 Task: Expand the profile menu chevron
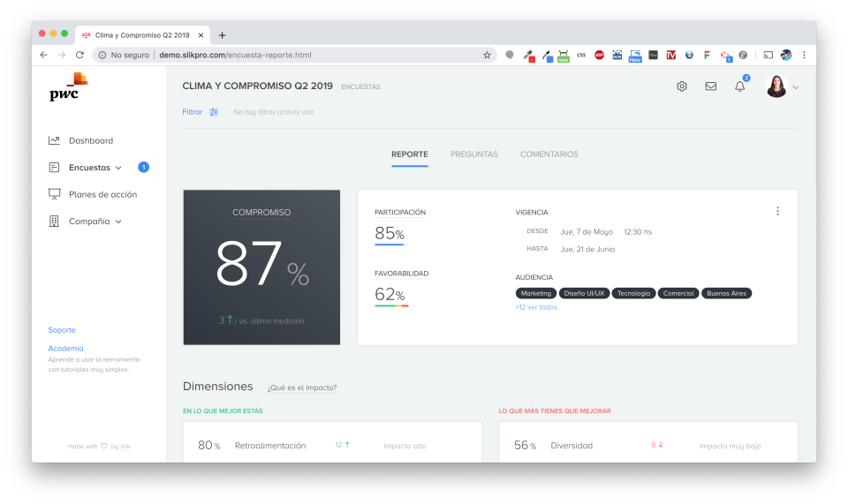point(795,87)
